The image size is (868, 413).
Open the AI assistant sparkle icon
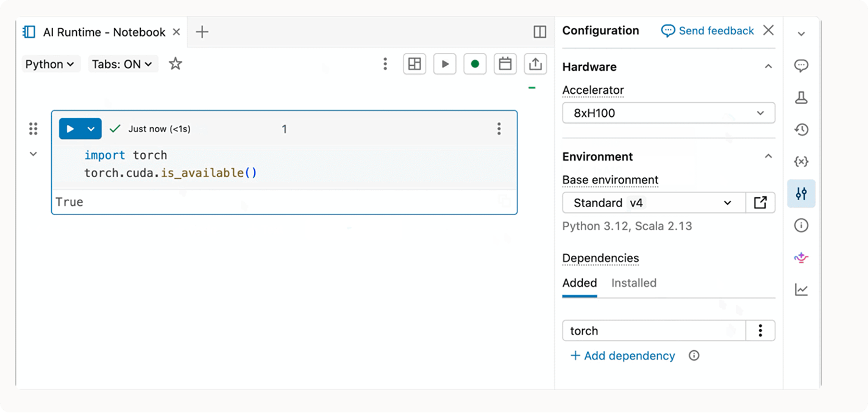[x=801, y=258]
